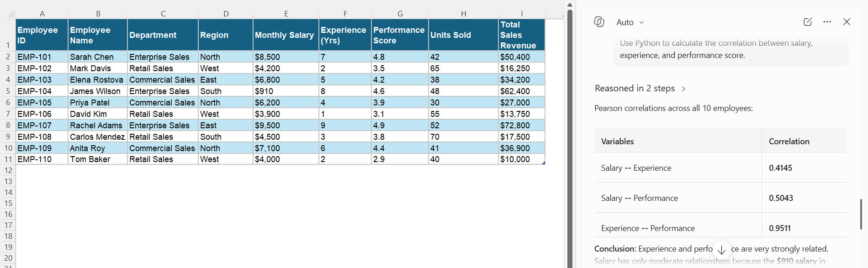Click the "Monthly Salary" header cell

(286, 35)
